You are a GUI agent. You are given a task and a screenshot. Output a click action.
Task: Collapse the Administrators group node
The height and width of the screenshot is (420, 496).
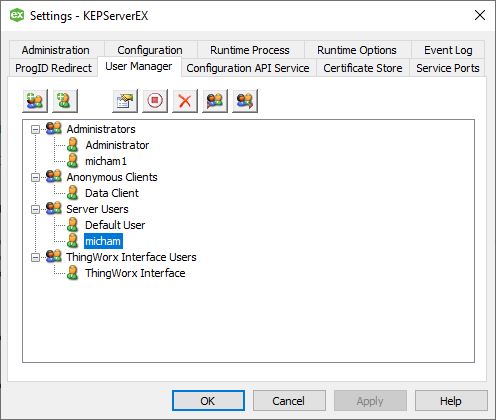click(x=35, y=129)
